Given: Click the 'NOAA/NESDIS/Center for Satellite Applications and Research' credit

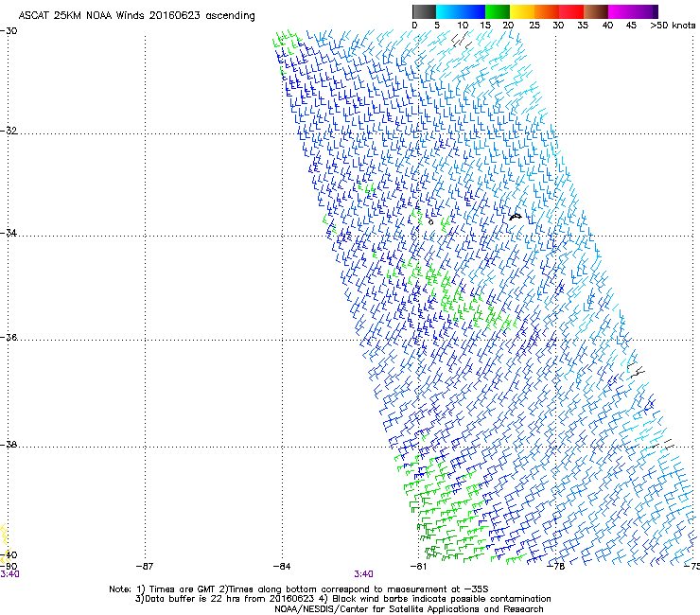Looking at the screenshot, I should pyautogui.click(x=409, y=609).
